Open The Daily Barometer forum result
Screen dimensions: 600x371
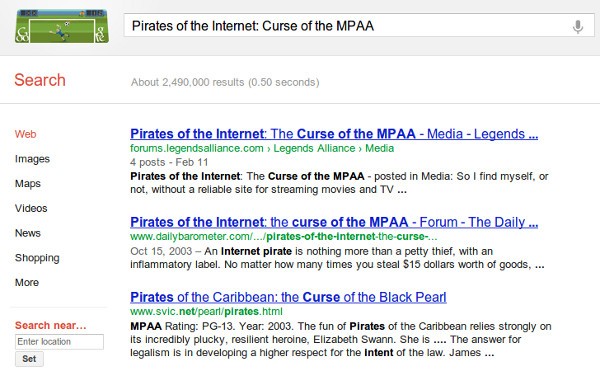(x=334, y=222)
